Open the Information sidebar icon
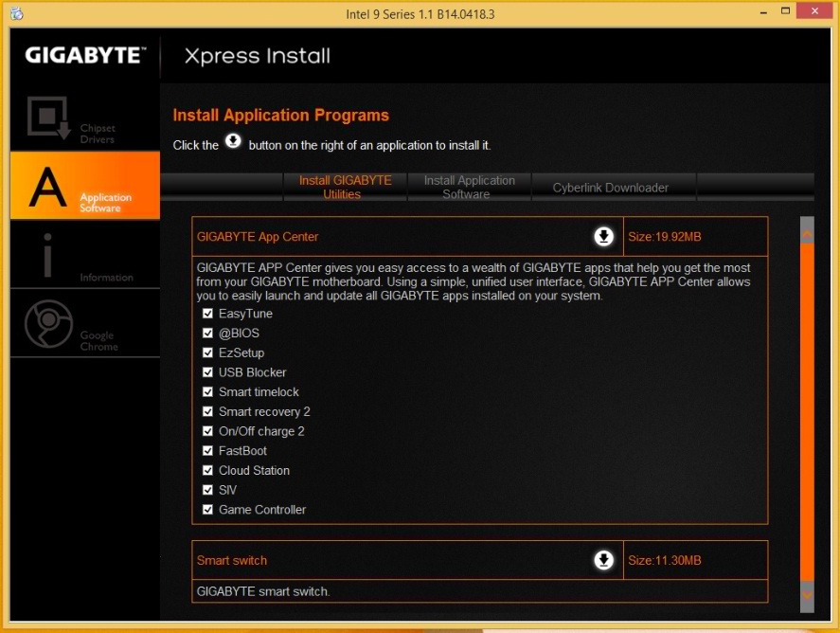 47,256
